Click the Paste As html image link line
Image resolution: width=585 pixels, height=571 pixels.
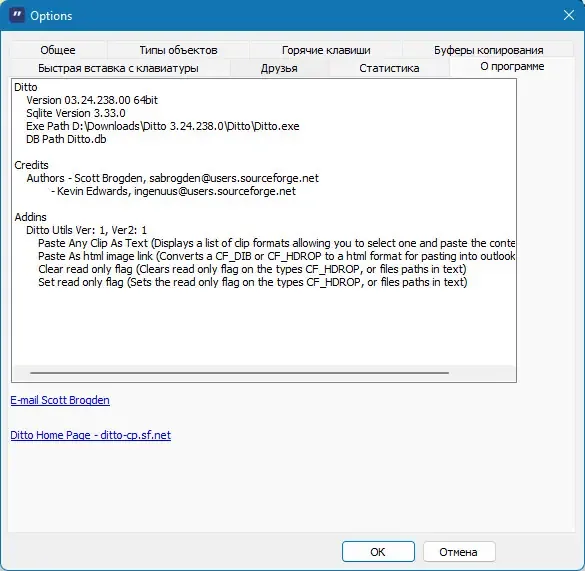pos(276,256)
